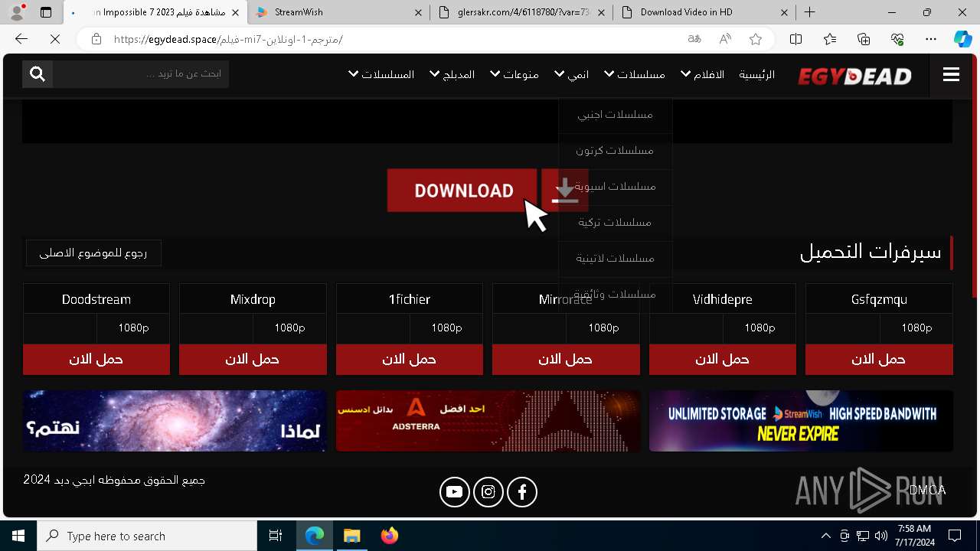The image size is (980, 551).
Task: Open the Collections icon
Action: click(864, 39)
